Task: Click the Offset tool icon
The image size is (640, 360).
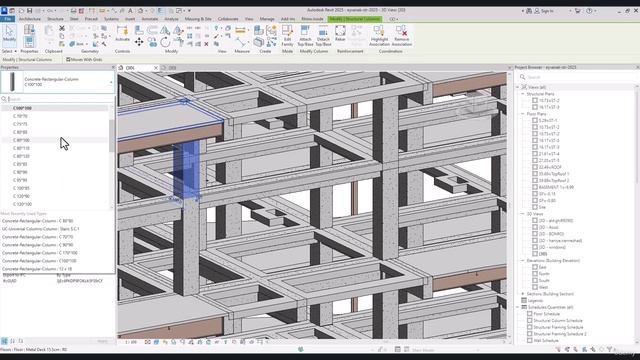Action: tap(152, 30)
